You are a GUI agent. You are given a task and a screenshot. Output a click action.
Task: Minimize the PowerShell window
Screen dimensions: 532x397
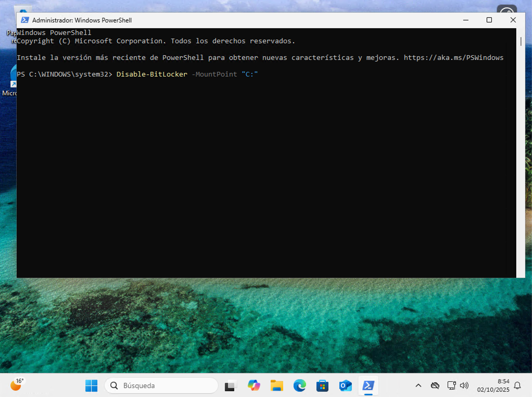click(466, 20)
